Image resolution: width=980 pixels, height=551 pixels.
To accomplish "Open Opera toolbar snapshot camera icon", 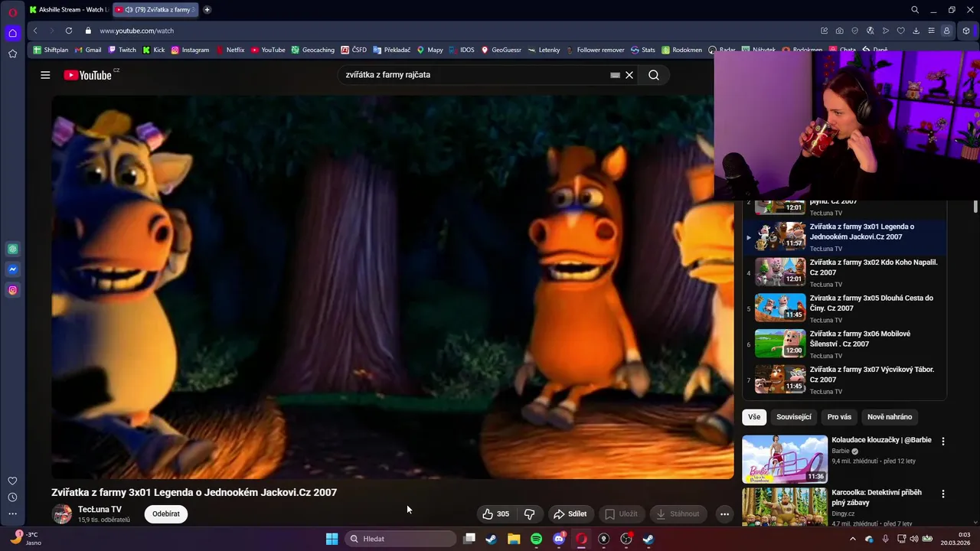I will pos(839,31).
